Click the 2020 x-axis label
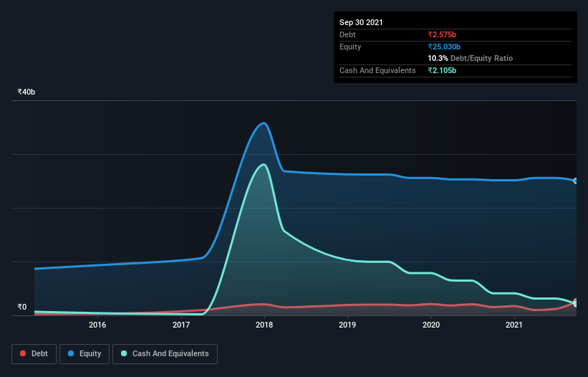Viewport: 588px width, 377px height. point(431,325)
